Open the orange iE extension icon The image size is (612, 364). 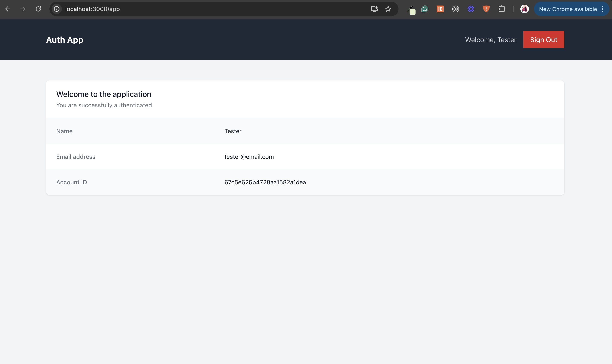[x=440, y=9]
